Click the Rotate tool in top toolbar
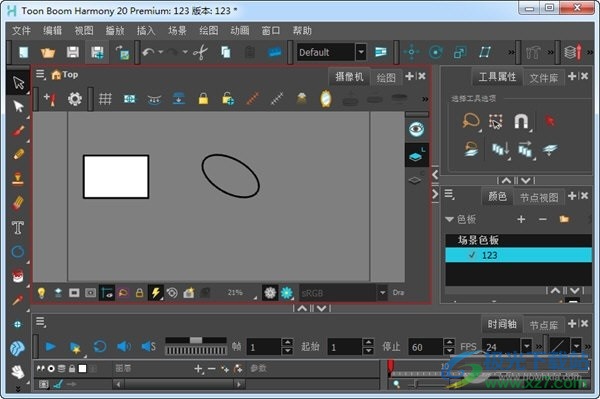 (436, 52)
